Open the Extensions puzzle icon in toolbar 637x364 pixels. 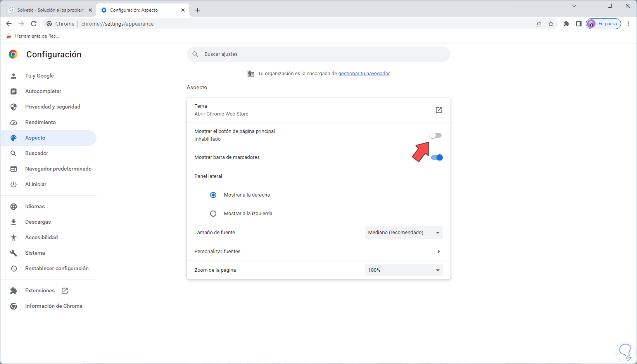coord(566,24)
